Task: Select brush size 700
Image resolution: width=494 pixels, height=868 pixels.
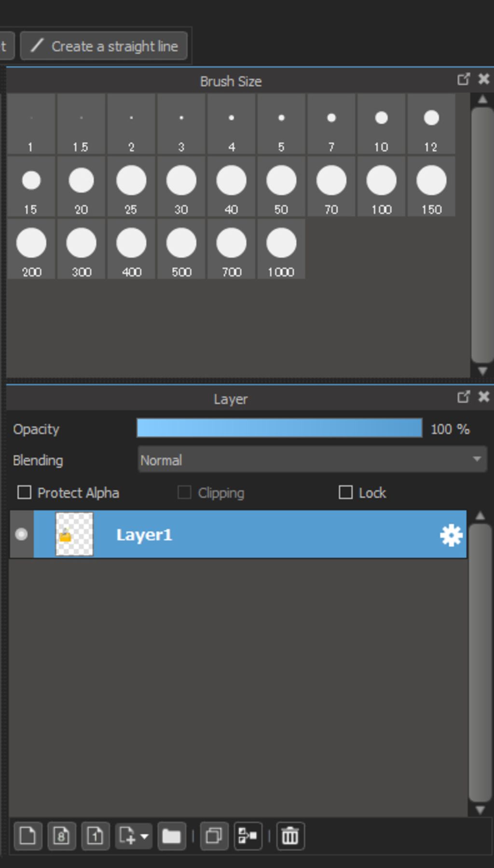Action: 232,249
